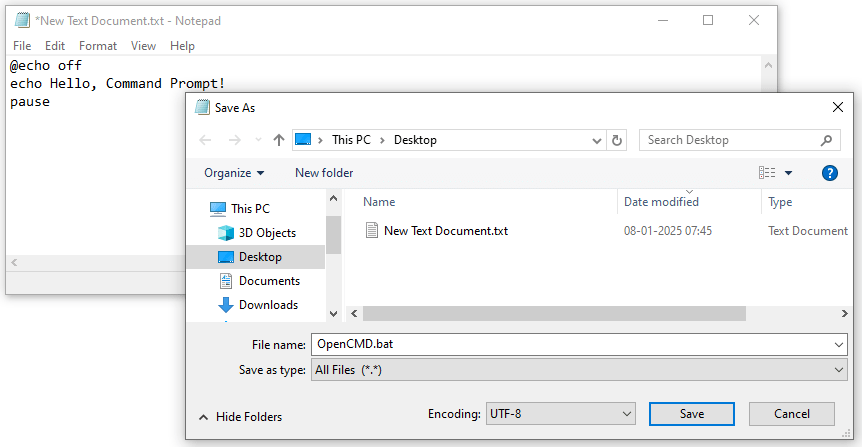This screenshot has width=862, height=447.
Task: Open Notepad Edit menu
Action: coord(55,46)
